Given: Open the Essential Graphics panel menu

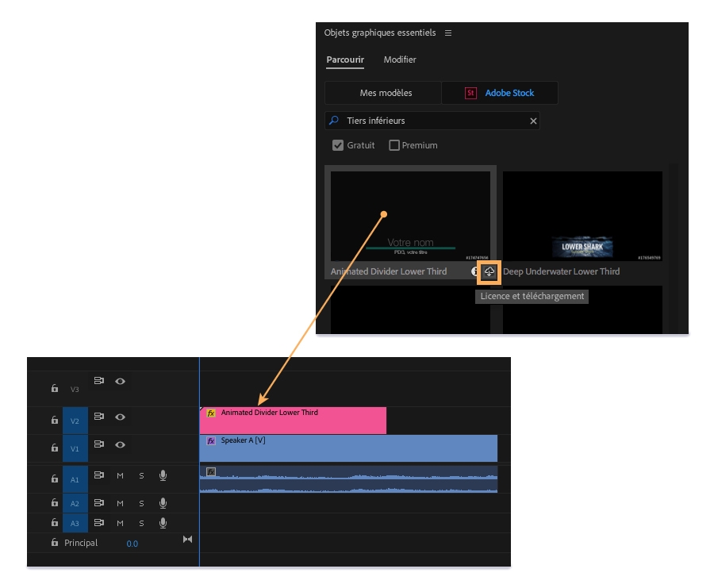Looking at the screenshot, I should [447, 33].
